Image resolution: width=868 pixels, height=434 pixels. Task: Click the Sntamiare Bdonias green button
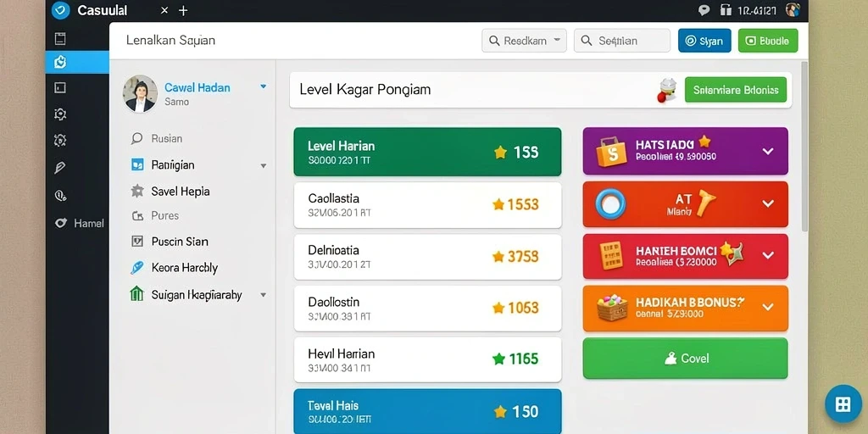(x=736, y=90)
